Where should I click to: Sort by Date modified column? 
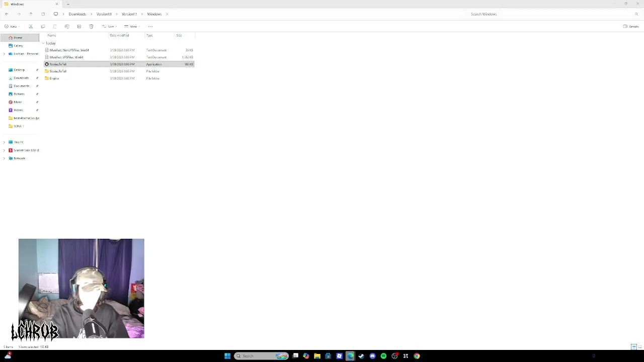(x=119, y=35)
